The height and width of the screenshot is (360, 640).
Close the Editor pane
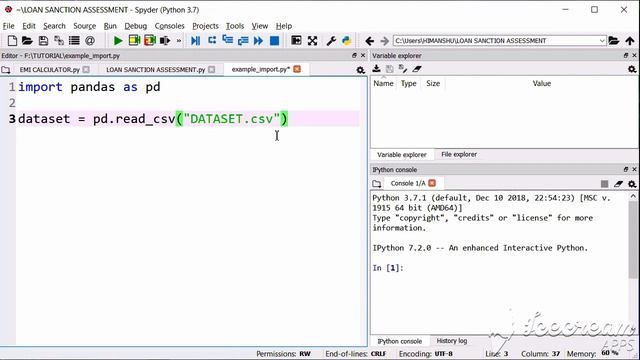pos(363,55)
